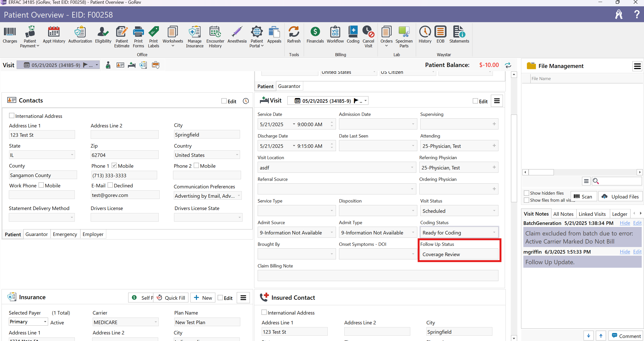Check International Address in Contacts
Screen dimensions: 644x341
12,116
